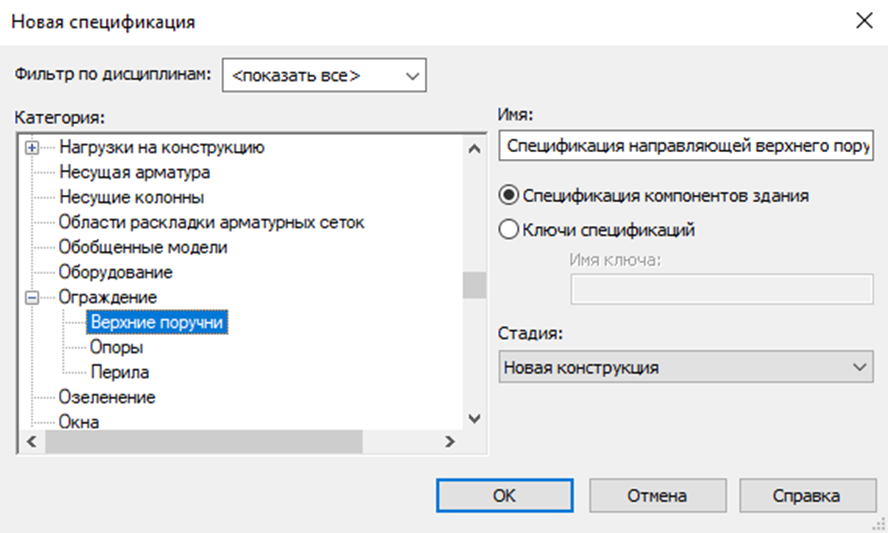Click the category list scroll up arrow
The height and width of the screenshot is (533, 888).
[475, 149]
